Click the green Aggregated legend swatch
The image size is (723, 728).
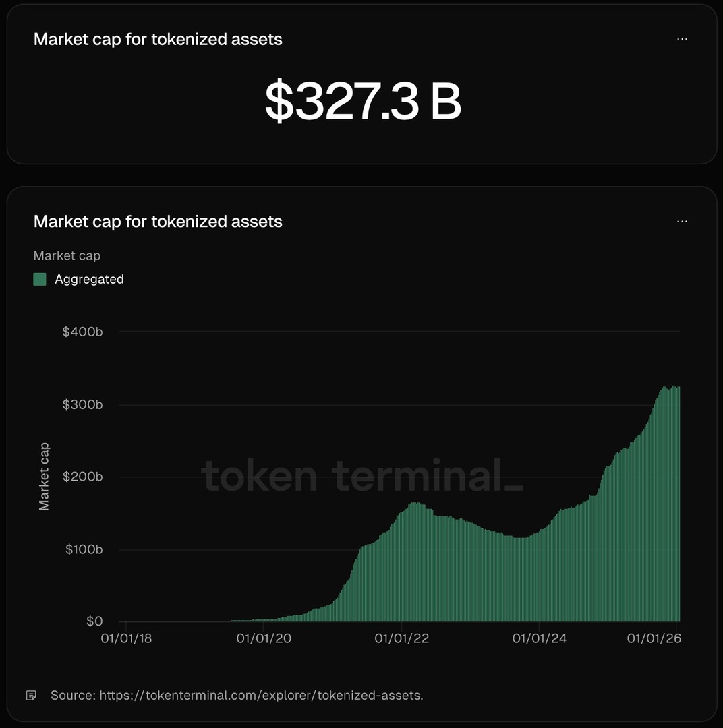(x=40, y=279)
